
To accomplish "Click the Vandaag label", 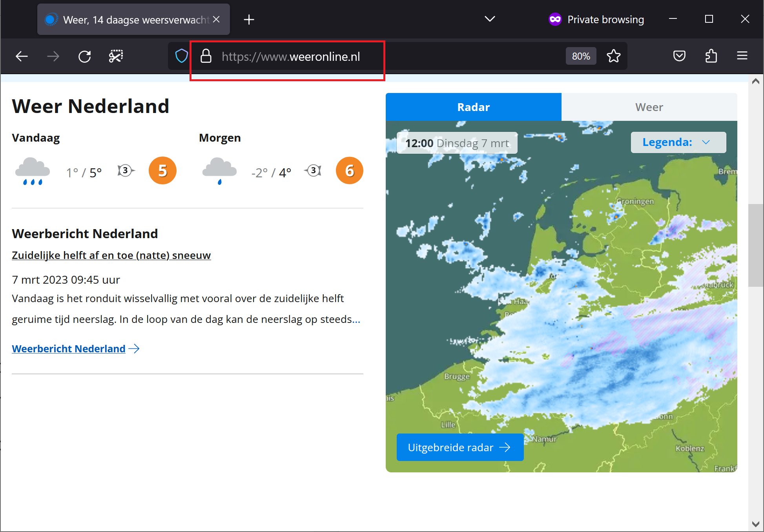I will click(x=36, y=138).
